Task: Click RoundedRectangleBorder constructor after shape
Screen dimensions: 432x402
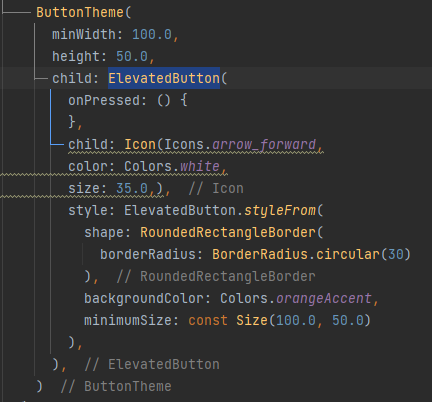Action: pos(228,232)
